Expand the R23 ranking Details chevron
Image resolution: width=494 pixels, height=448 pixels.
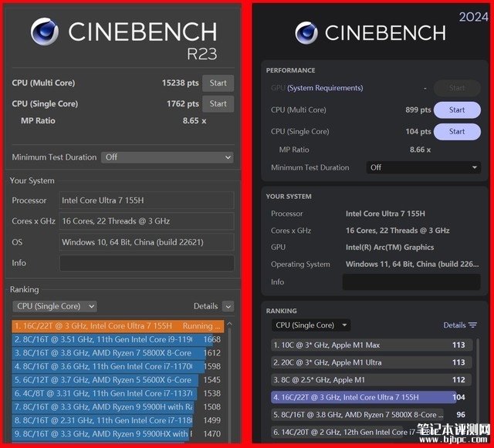pos(228,306)
